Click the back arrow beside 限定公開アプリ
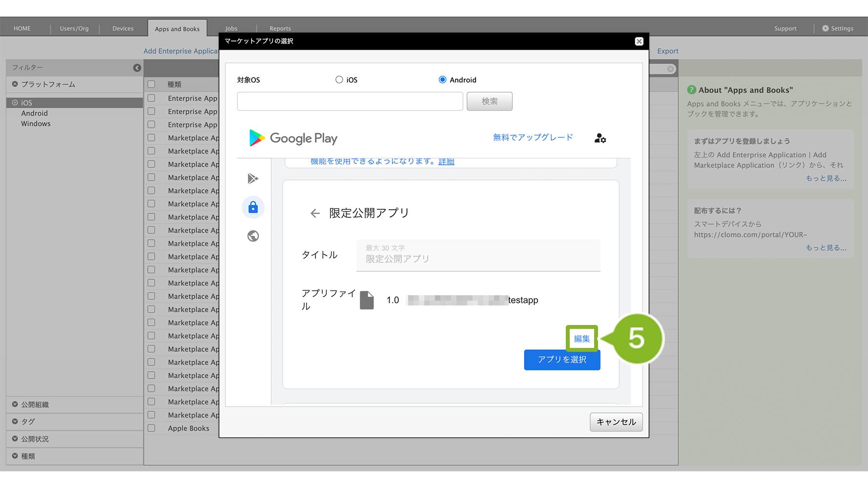The width and height of the screenshot is (868, 488). (x=315, y=213)
